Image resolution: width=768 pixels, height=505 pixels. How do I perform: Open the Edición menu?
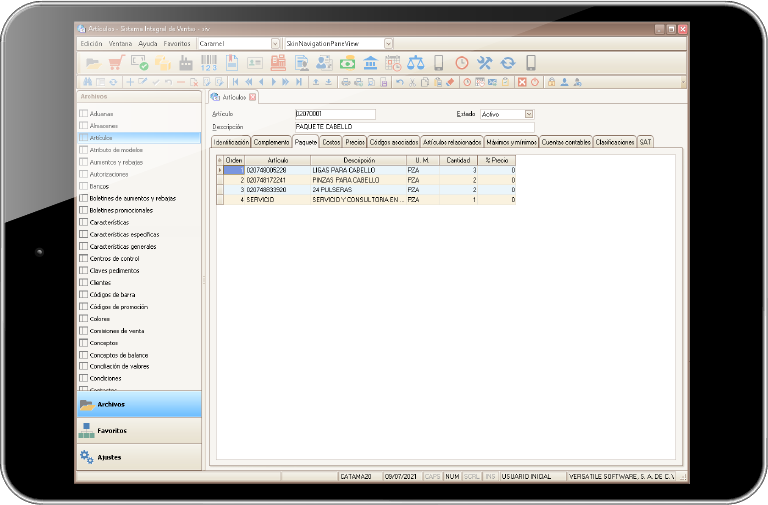92,44
